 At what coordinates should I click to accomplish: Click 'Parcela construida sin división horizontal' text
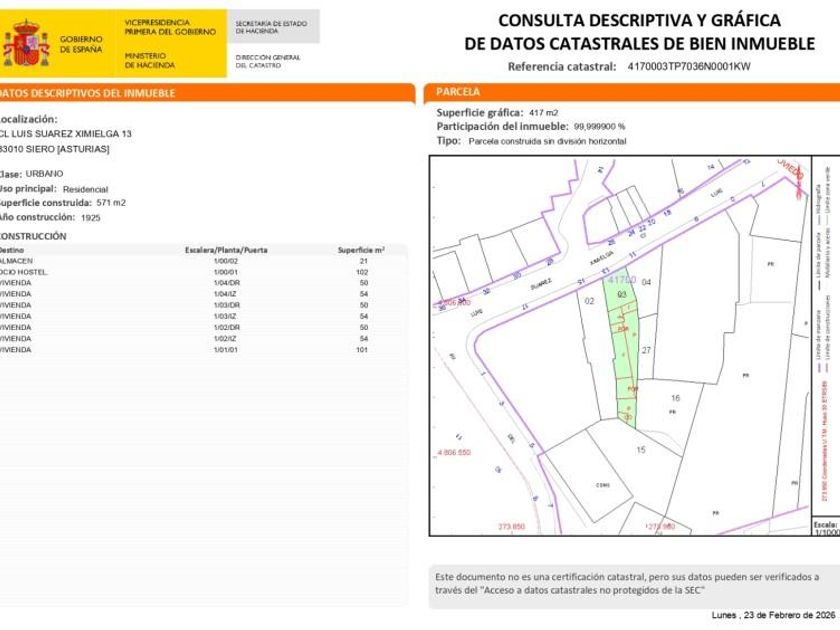(x=548, y=141)
